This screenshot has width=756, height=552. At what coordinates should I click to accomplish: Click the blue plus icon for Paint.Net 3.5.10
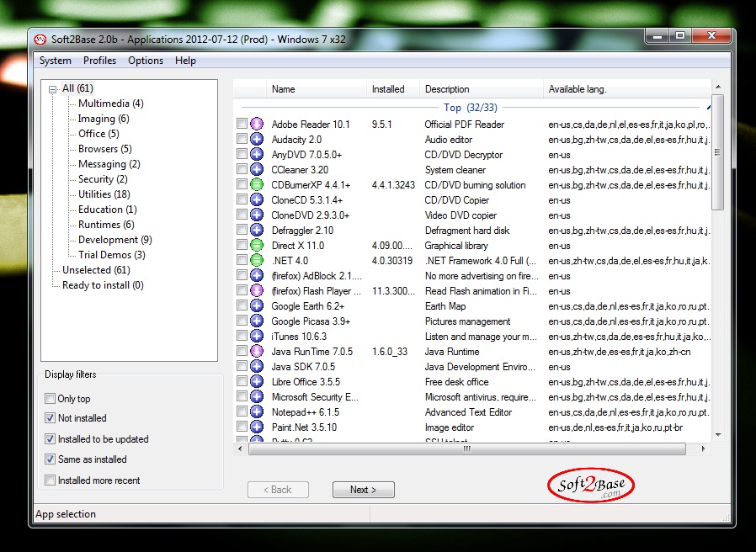pyautogui.click(x=257, y=427)
